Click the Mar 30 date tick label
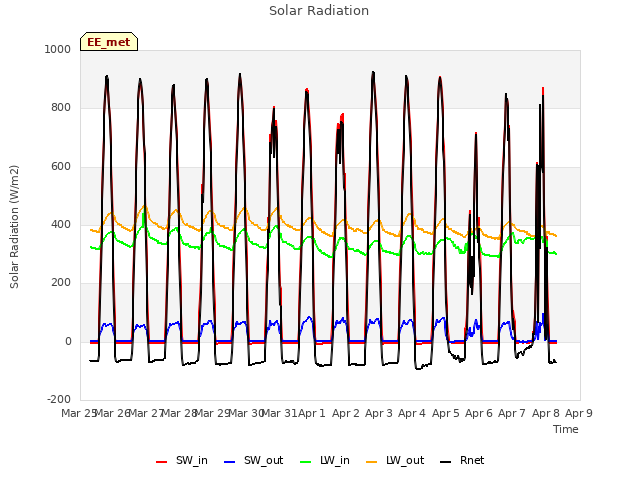The height and width of the screenshot is (480, 640). tap(246, 413)
